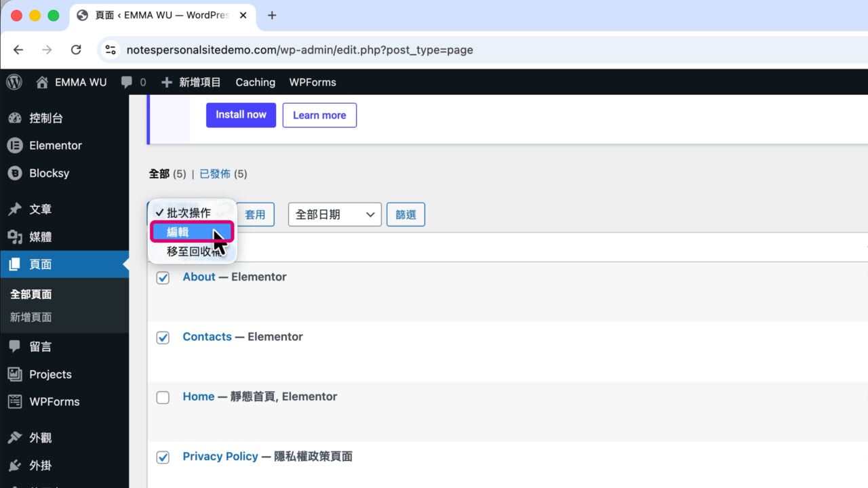This screenshot has width=868, height=488.
Task: Open Caching in admin bar
Action: (x=255, y=82)
